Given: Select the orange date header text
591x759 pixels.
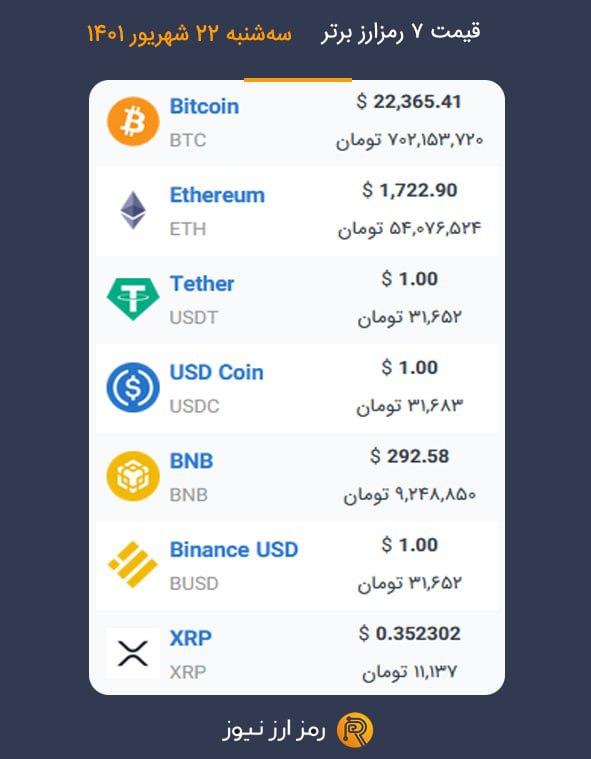Looking at the screenshot, I should coord(189,33).
